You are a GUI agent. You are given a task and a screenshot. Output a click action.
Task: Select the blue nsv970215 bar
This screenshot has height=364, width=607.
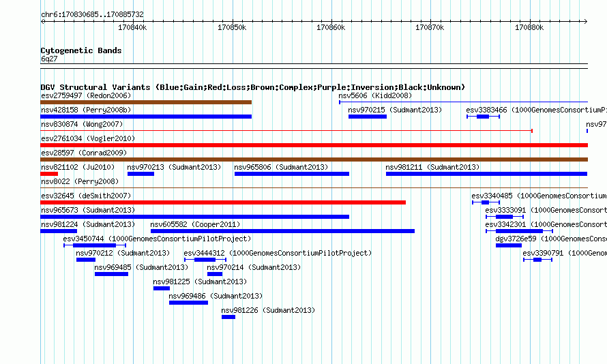click(368, 117)
